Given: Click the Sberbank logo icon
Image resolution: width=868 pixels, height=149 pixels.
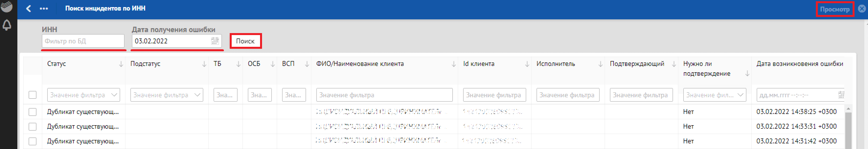Looking at the screenshot, I should (7, 6).
